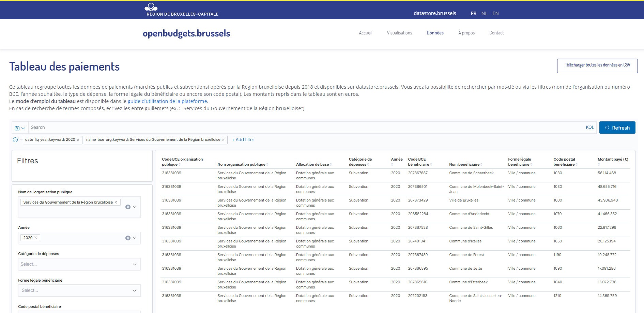Click the Refresh button
The image size is (644, 313).
(617, 128)
